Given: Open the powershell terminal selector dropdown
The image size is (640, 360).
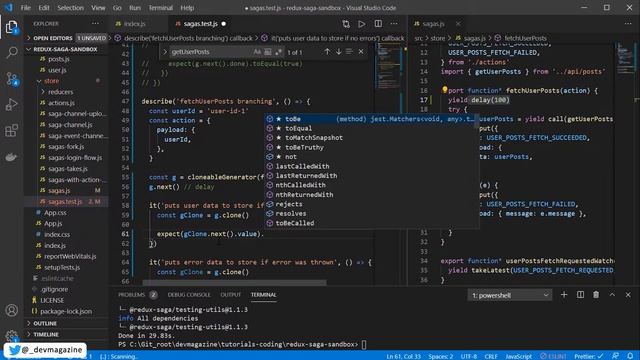Looking at the screenshot, I should point(510,295).
